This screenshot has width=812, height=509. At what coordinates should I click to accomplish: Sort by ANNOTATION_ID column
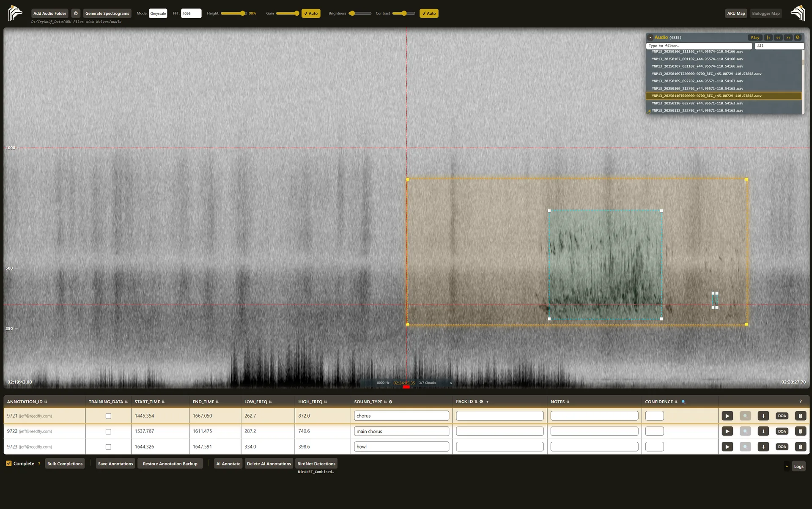point(27,402)
